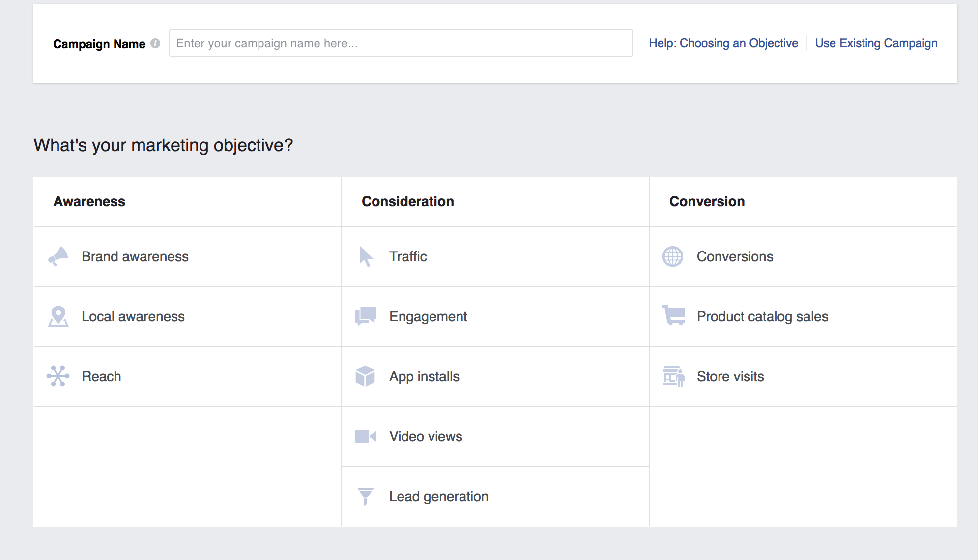Click the Local awareness map pin icon
978x560 pixels.
pos(58,316)
